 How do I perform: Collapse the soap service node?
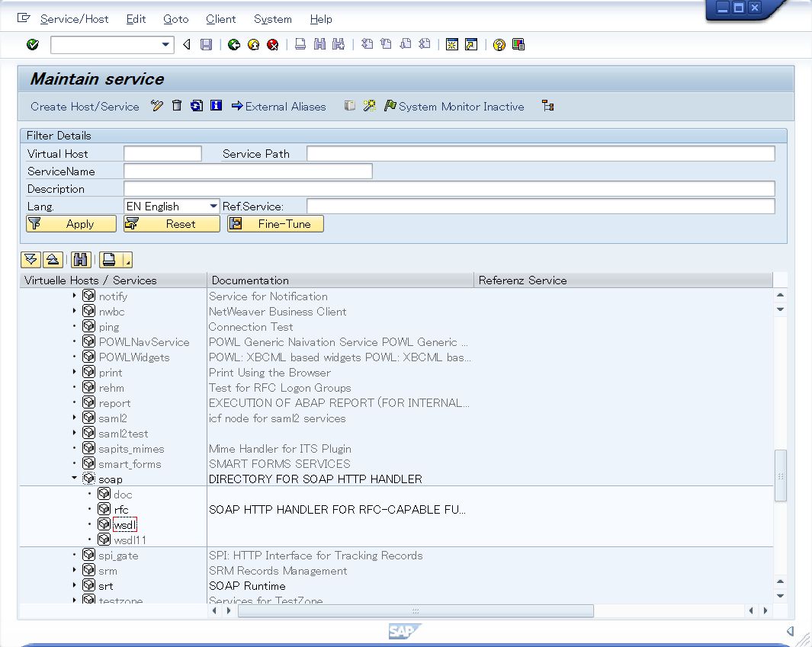74,479
